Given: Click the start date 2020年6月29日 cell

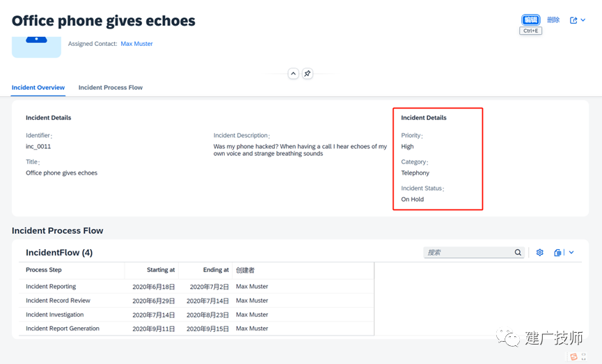Looking at the screenshot, I should (154, 301).
